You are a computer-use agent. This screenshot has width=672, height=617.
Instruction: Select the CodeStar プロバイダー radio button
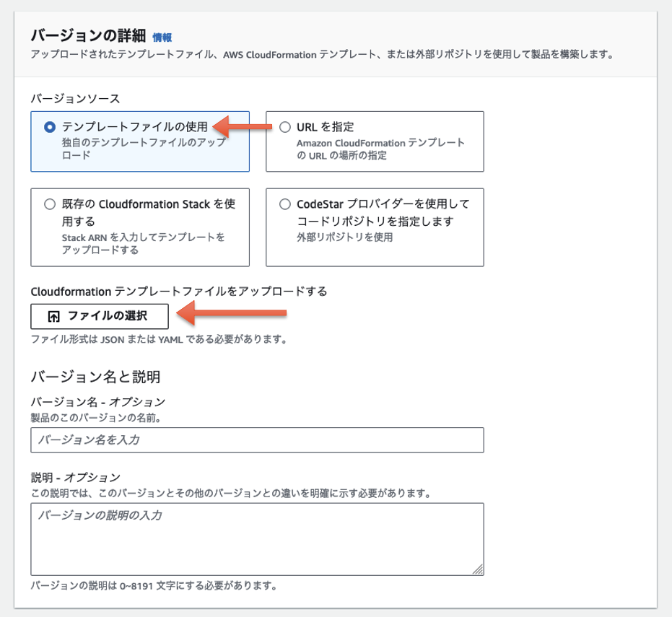284,203
